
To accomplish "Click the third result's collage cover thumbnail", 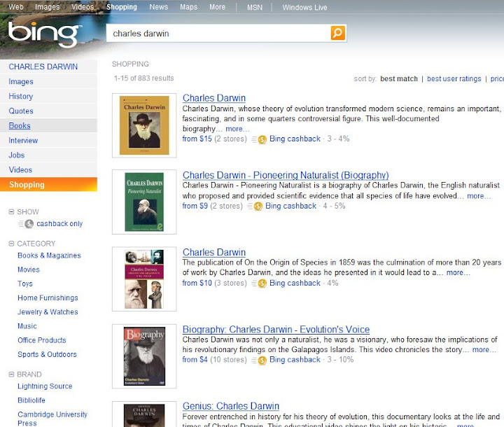I will [144, 279].
